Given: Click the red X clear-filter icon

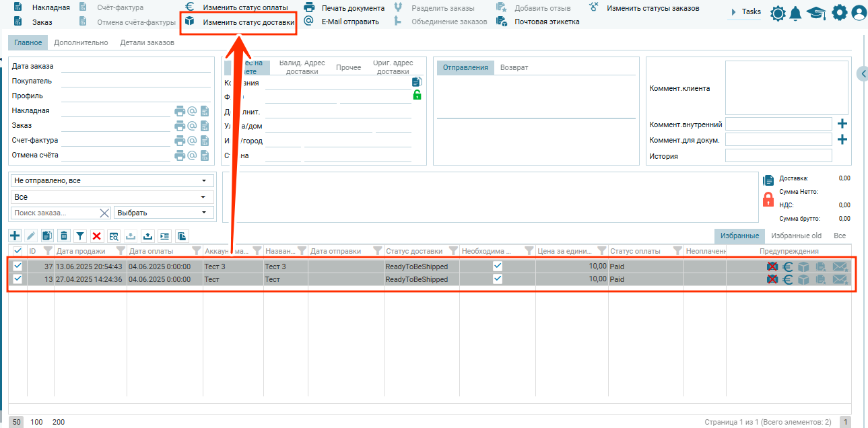Looking at the screenshot, I should coord(97,236).
